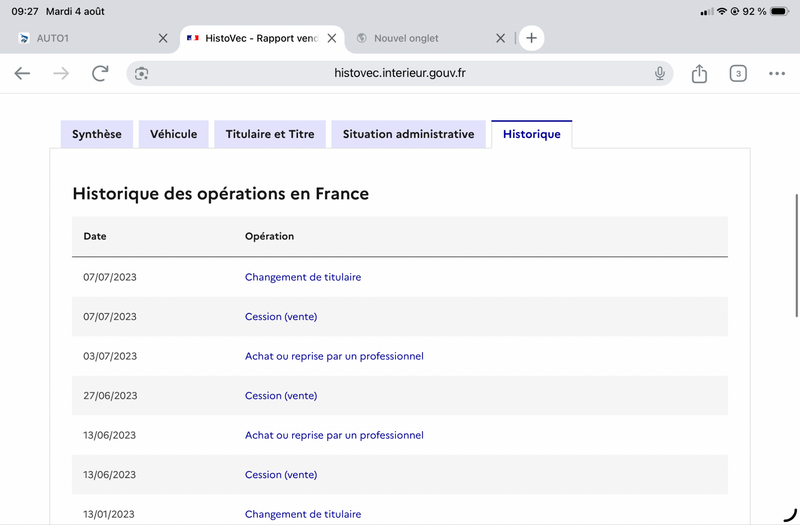The width and height of the screenshot is (800, 525).
Task: Open Cession (vente) dated 13/06/2023
Action: [x=281, y=474]
